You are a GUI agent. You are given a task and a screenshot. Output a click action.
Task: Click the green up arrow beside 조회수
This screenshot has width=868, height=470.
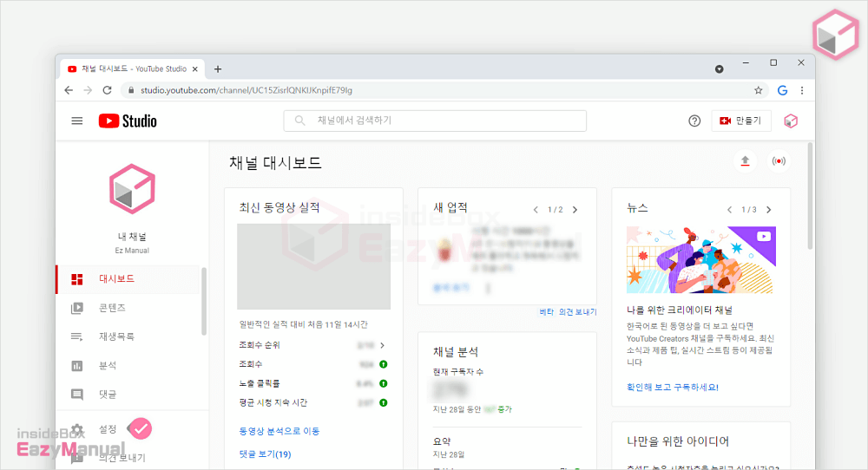point(383,364)
